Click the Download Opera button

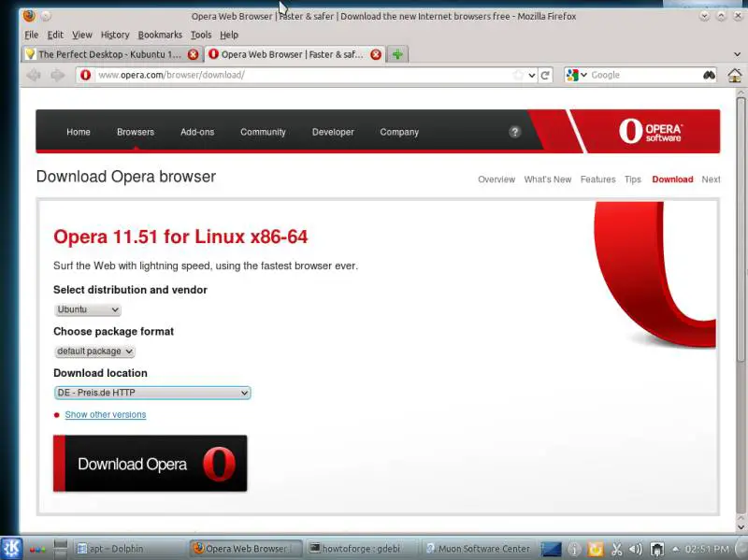point(151,463)
